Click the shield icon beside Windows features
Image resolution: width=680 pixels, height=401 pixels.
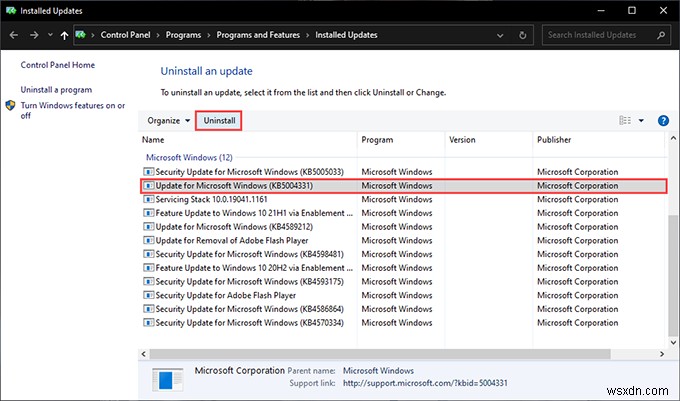(x=10, y=105)
